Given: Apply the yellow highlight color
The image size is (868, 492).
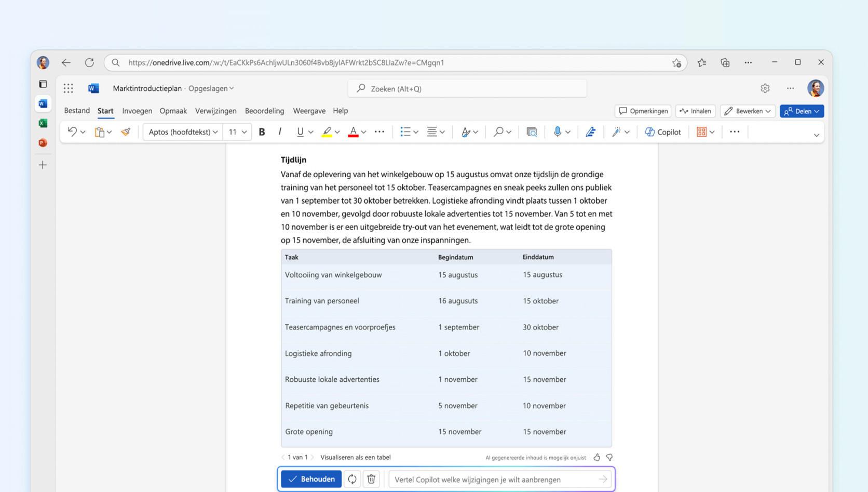Looking at the screenshot, I should click(327, 132).
